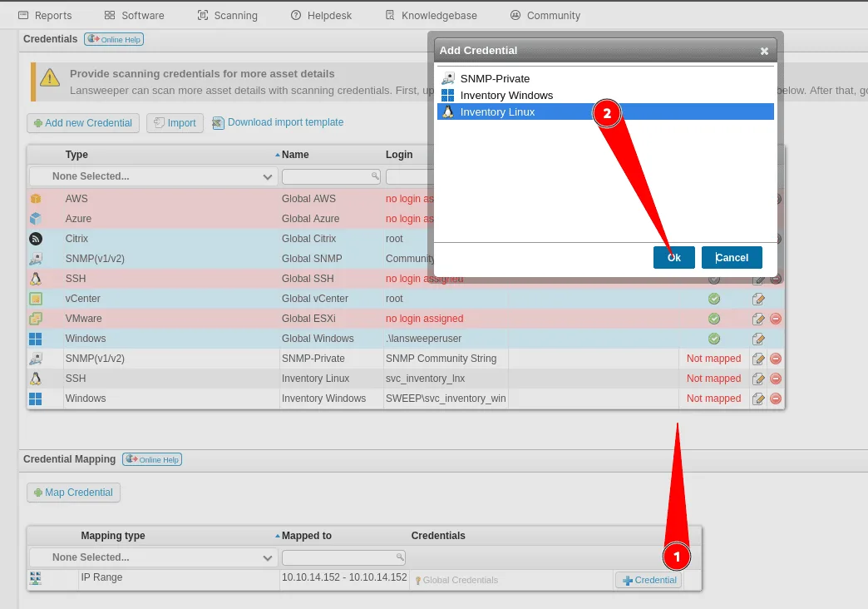Viewport: 868px width, 609px height.
Task: Click the Azure credential type icon
Action: [x=36, y=218]
